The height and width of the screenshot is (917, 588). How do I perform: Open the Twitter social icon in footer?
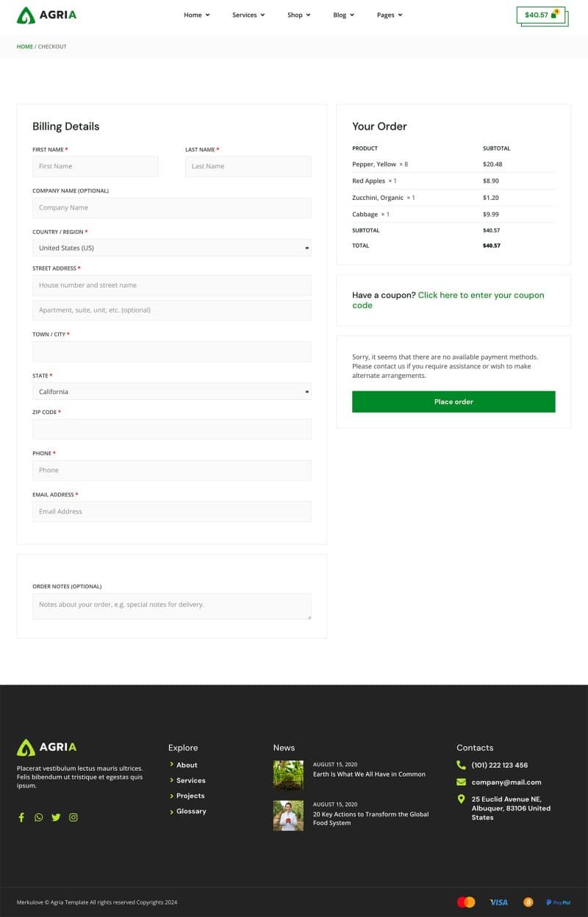point(56,817)
